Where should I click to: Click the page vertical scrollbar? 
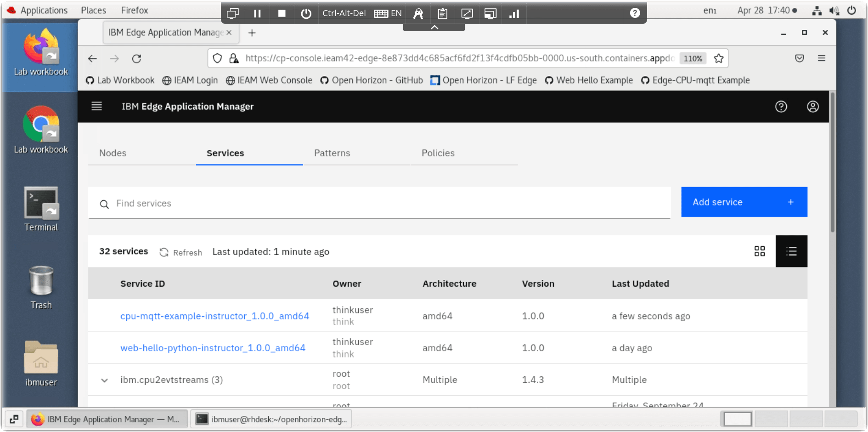coord(832,162)
